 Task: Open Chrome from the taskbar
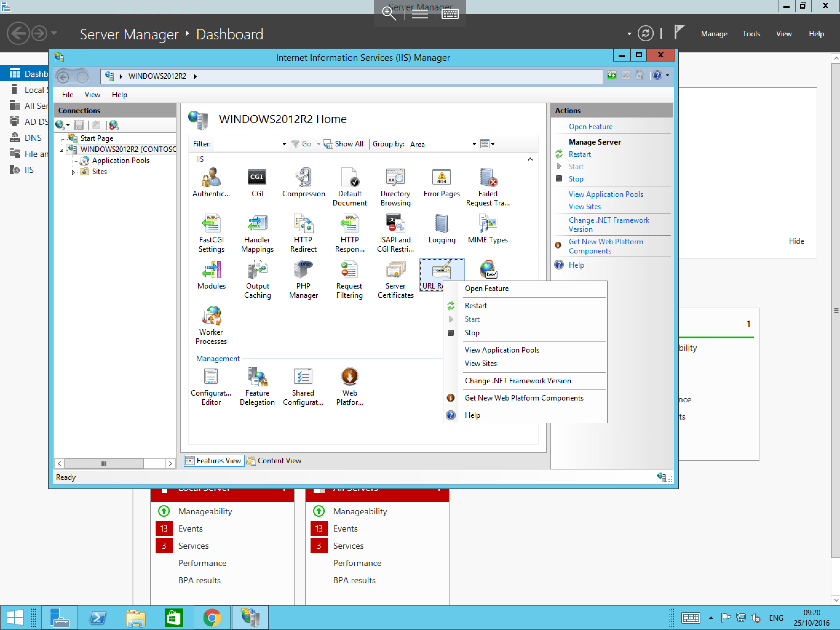(x=212, y=617)
